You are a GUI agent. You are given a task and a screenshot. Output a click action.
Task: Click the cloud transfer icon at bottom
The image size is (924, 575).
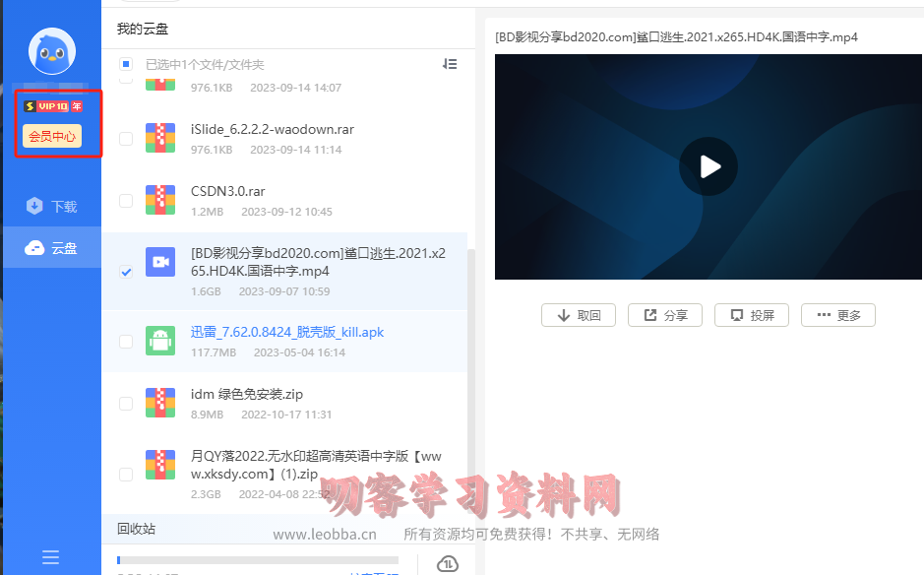pyautogui.click(x=447, y=564)
